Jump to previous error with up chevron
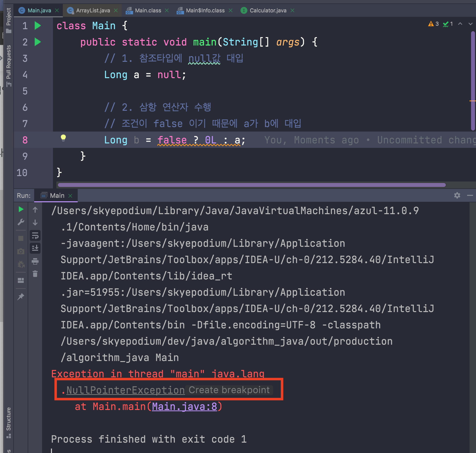The height and width of the screenshot is (453, 476). (x=460, y=24)
